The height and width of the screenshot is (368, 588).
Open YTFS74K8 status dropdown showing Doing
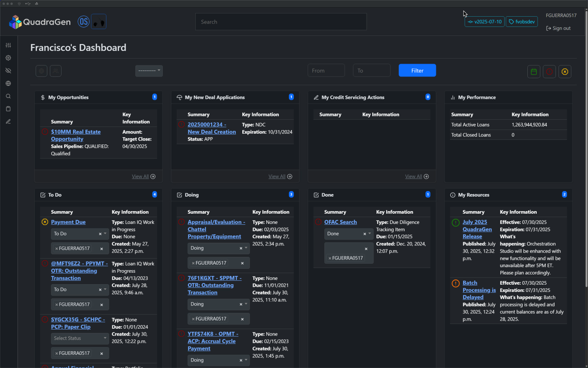[x=219, y=360]
